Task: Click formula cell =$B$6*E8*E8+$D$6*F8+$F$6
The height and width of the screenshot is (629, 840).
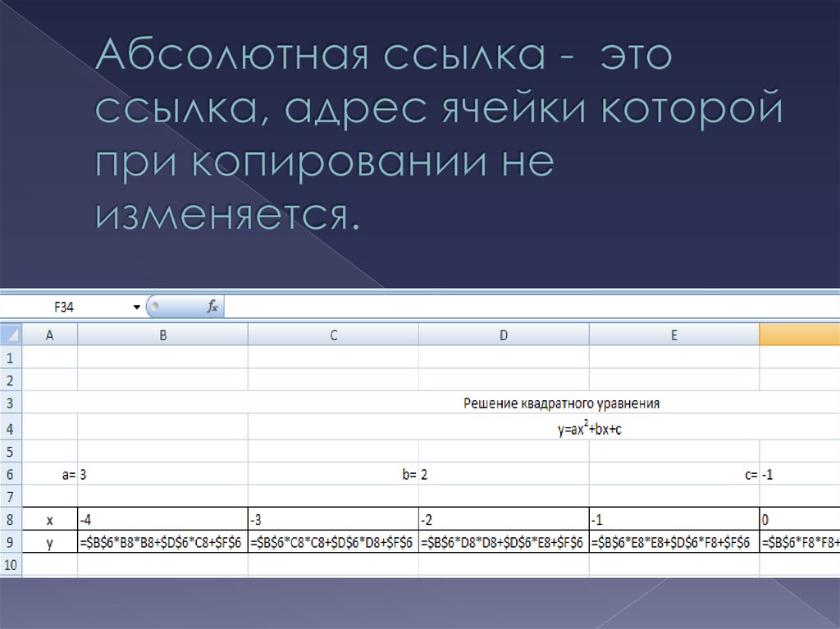Action: coord(674,542)
